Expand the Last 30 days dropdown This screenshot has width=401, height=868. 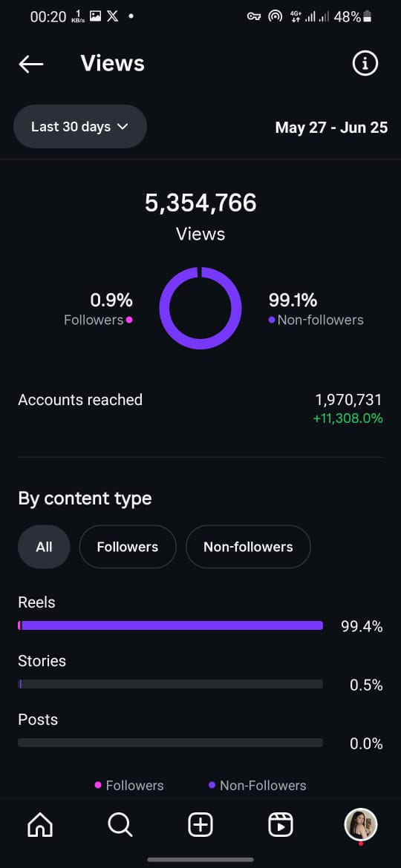pos(79,127)
